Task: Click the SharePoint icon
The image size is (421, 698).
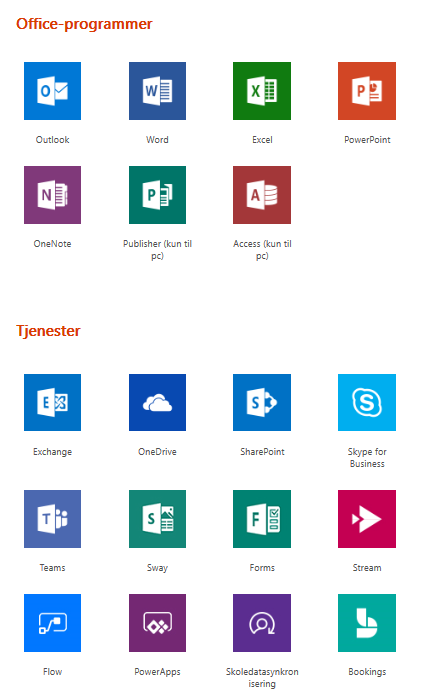Action: [262, 402]
